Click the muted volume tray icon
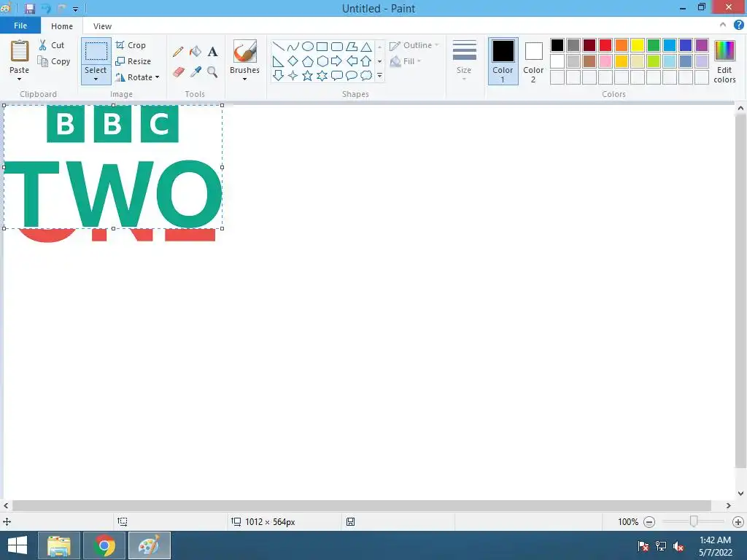 pyautogui.click(x=678, y=546)
